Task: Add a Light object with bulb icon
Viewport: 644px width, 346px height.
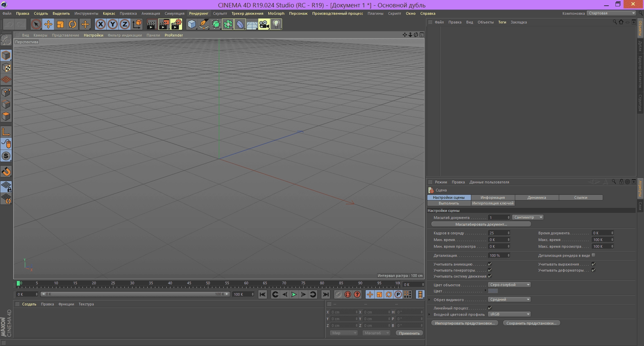Action: [x=276, y=24]
